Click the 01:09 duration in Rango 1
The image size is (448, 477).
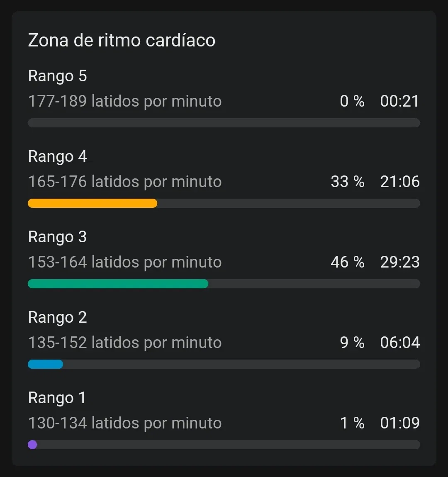pyautogui.click(x=400, y=423)
